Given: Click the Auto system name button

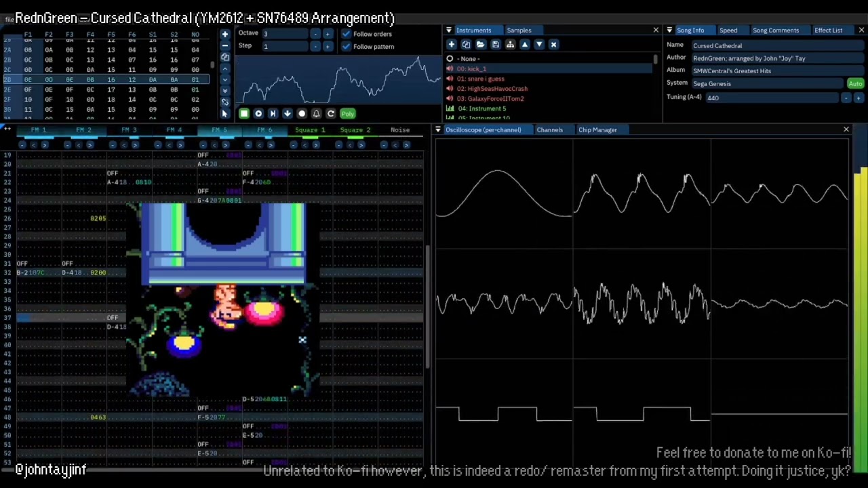Looking at the screenshot, I should coord(855,84).
